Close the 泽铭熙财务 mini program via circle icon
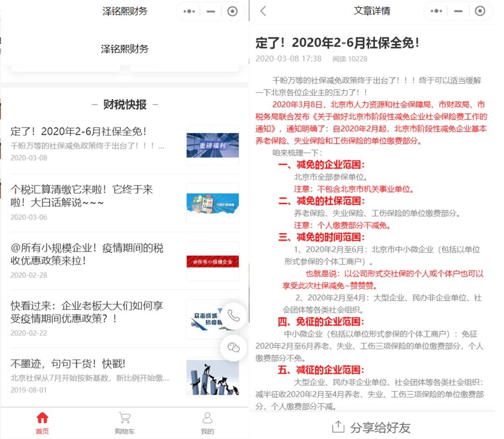 [232, 12]
